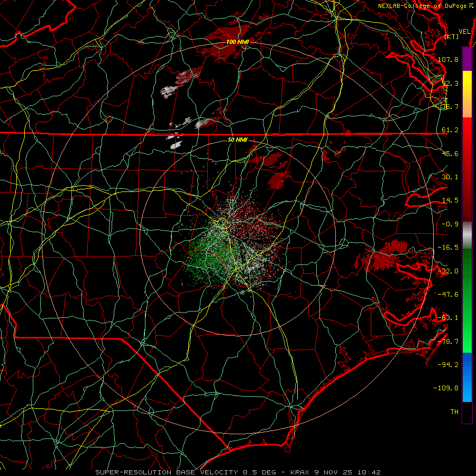Click the -109.8 velocity scale value
The height and width of the screenshot is (476, 476).
[446, 388]
